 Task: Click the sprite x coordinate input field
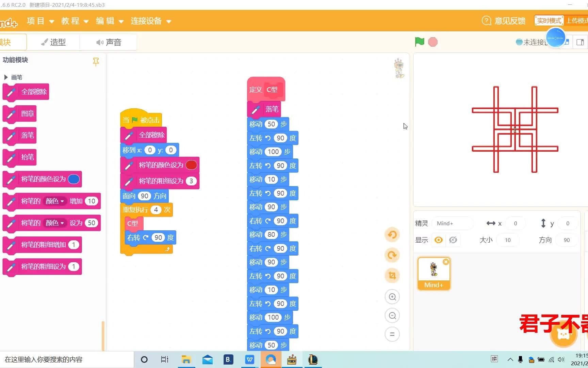coord(515,223)
